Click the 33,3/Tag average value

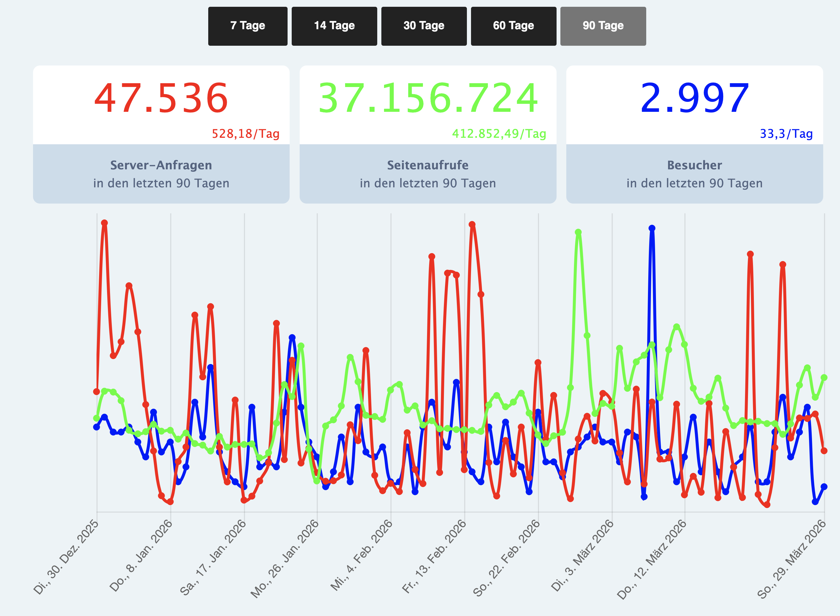pos(786,133)
